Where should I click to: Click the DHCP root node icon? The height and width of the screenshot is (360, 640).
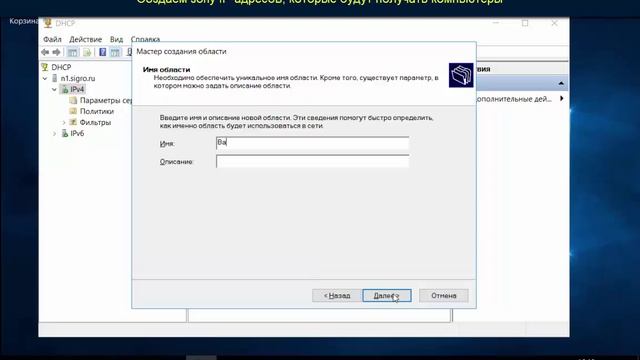click(45, 67)
